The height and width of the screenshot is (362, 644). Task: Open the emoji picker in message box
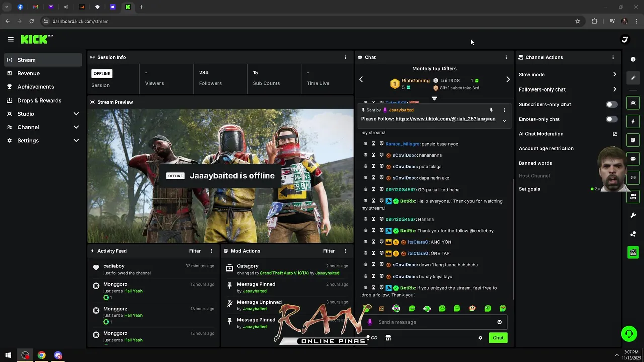(x=499, y=322)
